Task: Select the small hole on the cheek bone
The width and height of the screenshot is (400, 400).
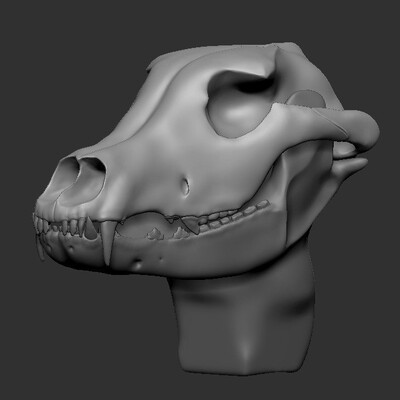Action: tap(186, 187)
